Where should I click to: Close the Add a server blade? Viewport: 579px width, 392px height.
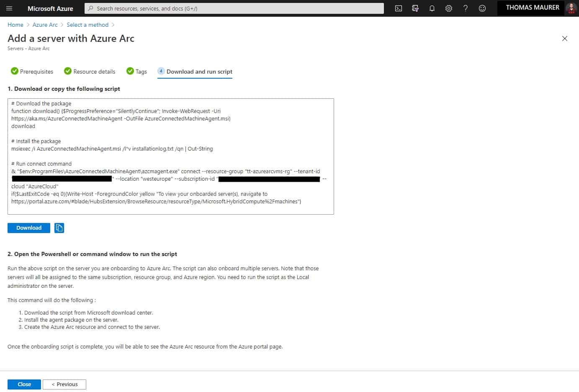pyautogui.click(x=565, y=38)
